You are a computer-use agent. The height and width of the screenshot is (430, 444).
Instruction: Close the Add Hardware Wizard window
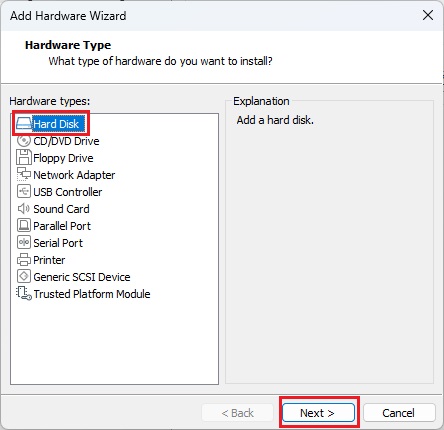point(428,15)
